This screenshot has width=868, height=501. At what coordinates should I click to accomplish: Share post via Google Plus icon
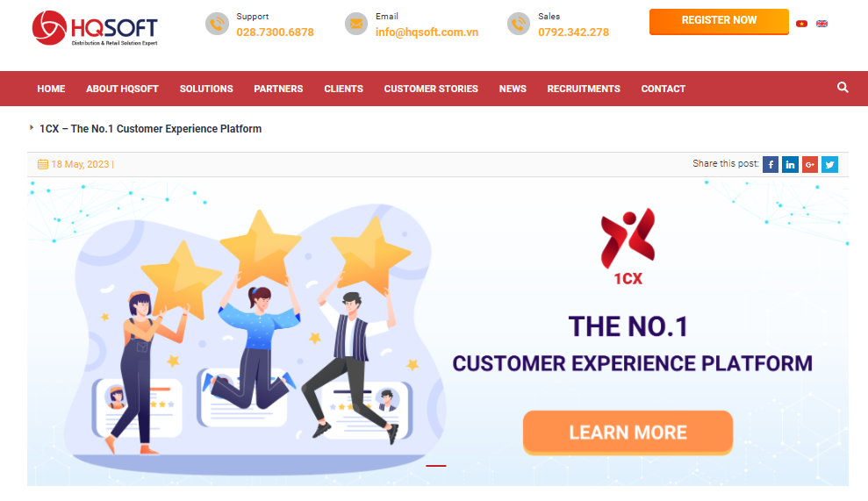coord(810,164)
